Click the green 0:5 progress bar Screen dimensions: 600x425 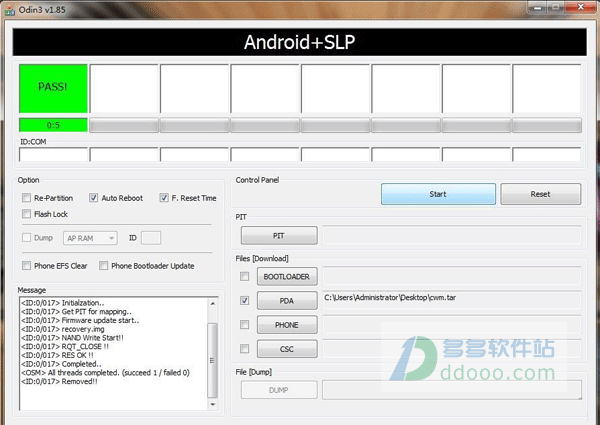(x=53, y=125)
